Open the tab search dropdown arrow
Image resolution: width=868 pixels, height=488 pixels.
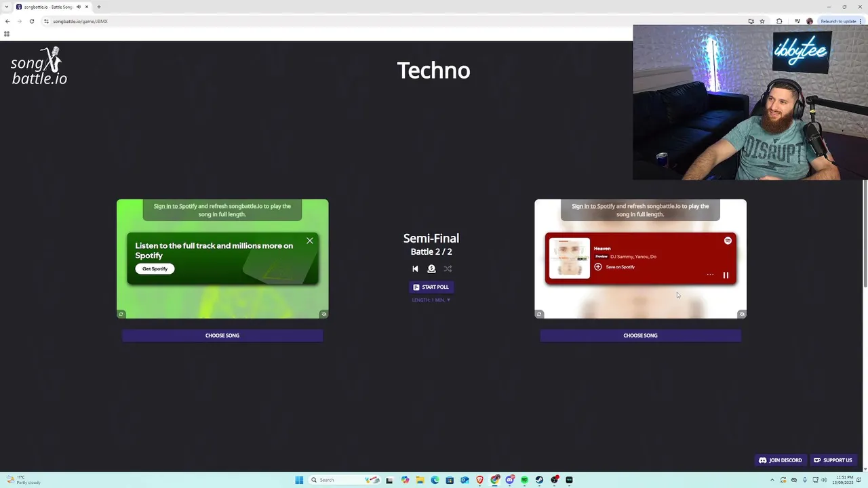[6, 7]
